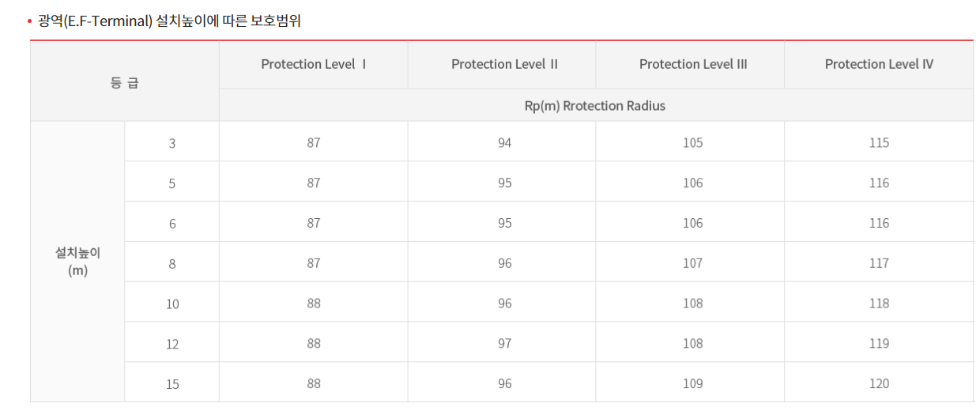Image resolution: width=980 pixels, height=411 pixels.
Task: Click the Rp(m) Rrotection Radius subheader
Action: click(x=595, y=105)
